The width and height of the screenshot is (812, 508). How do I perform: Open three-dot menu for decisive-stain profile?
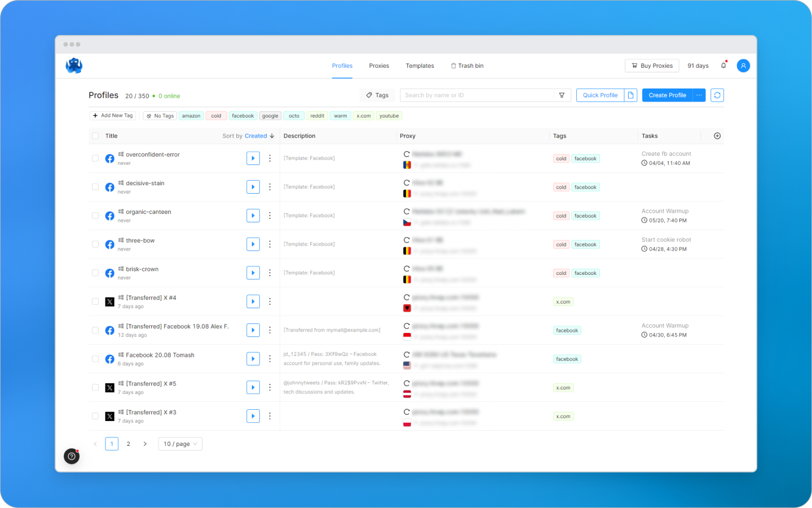tap(270, 187)
